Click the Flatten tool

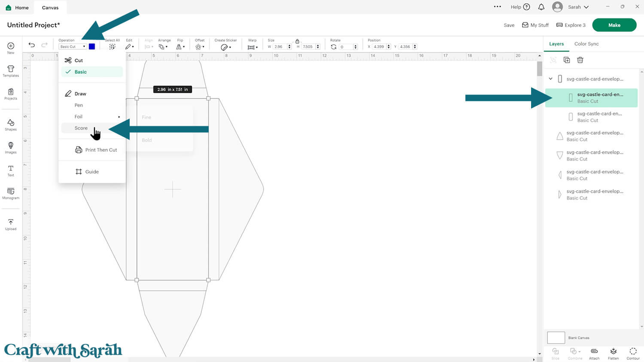point(613,353)
